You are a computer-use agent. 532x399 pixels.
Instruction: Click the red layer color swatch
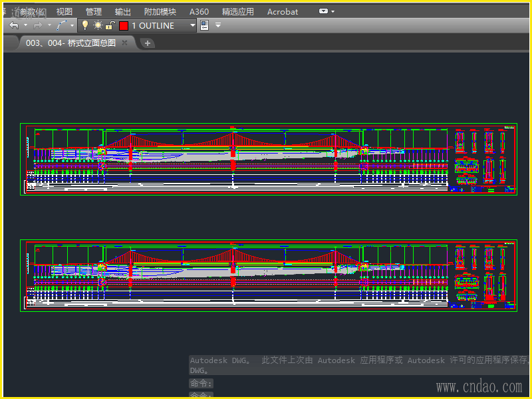click(x=123, y=25)
